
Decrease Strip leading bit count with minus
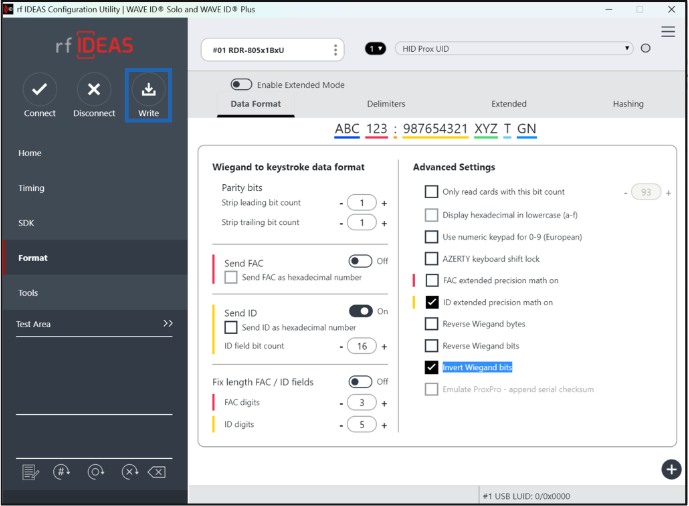[x=341, y=203]
